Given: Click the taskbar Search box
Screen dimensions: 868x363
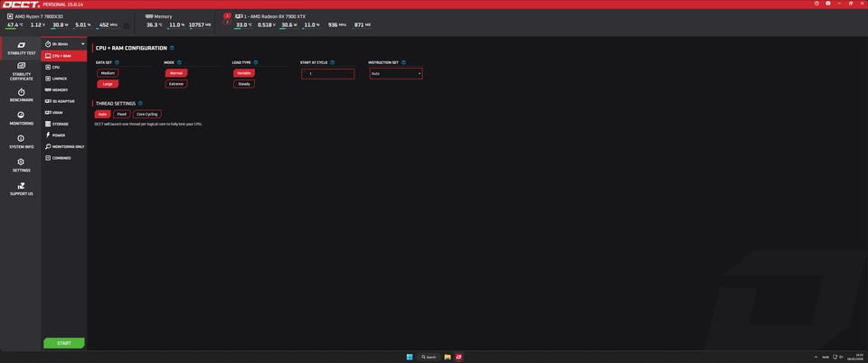Looking at the screenshot, I should click(428, 357).
